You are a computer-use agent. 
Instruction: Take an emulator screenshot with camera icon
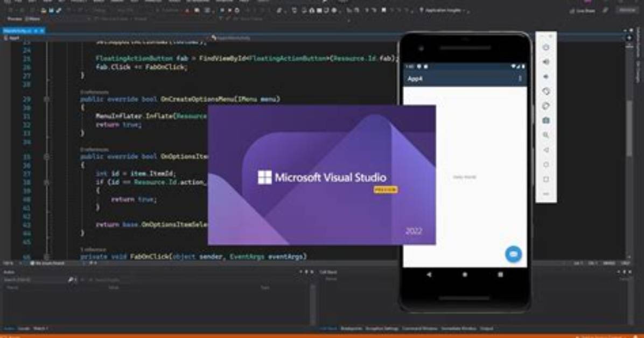(546, 121)
